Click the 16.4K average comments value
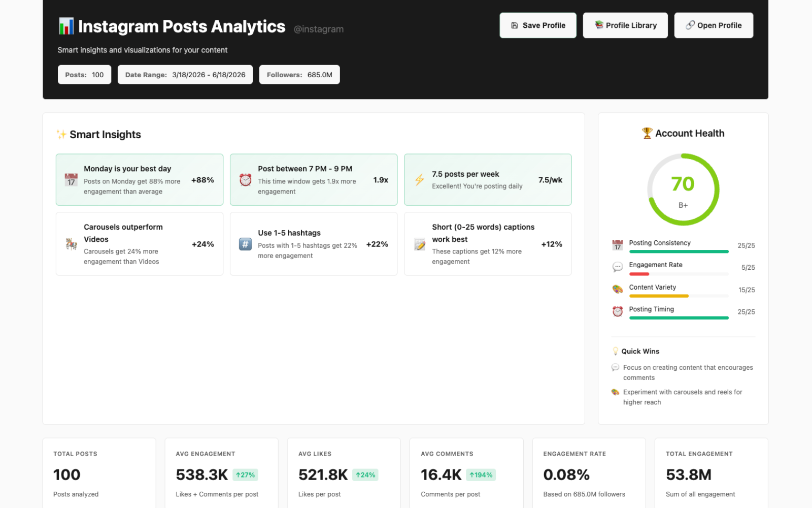 tap(441, 474)
